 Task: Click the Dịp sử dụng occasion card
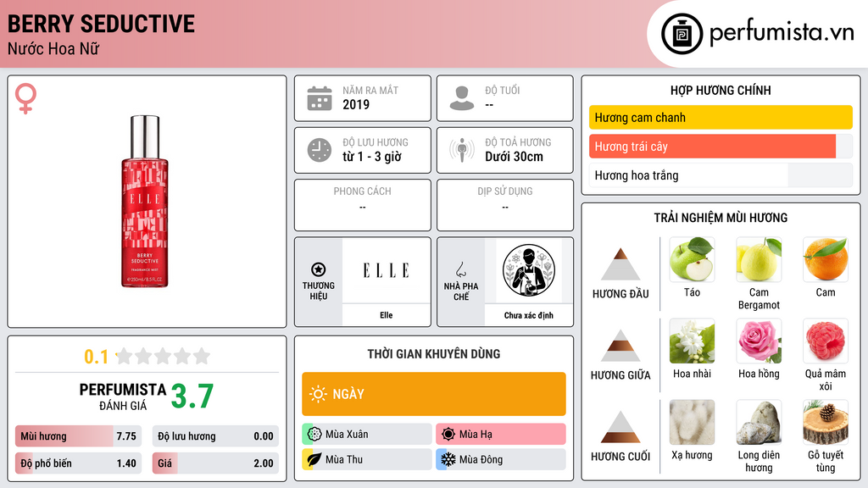(x=505, y=205)
